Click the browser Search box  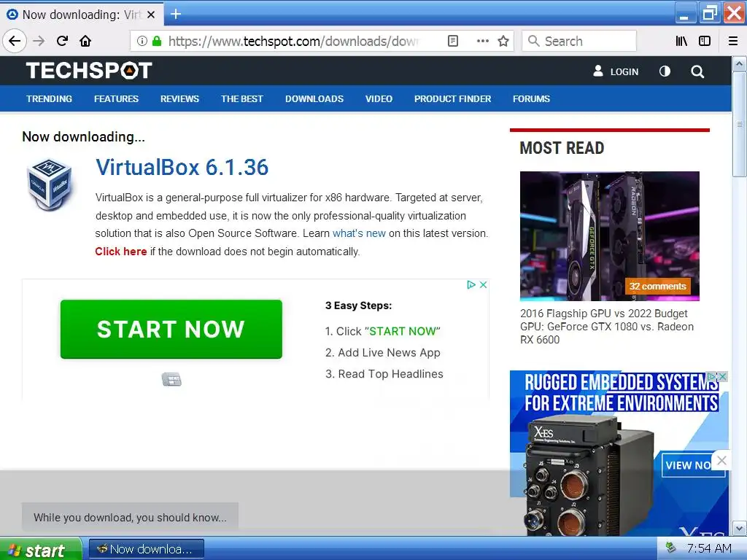578,42
